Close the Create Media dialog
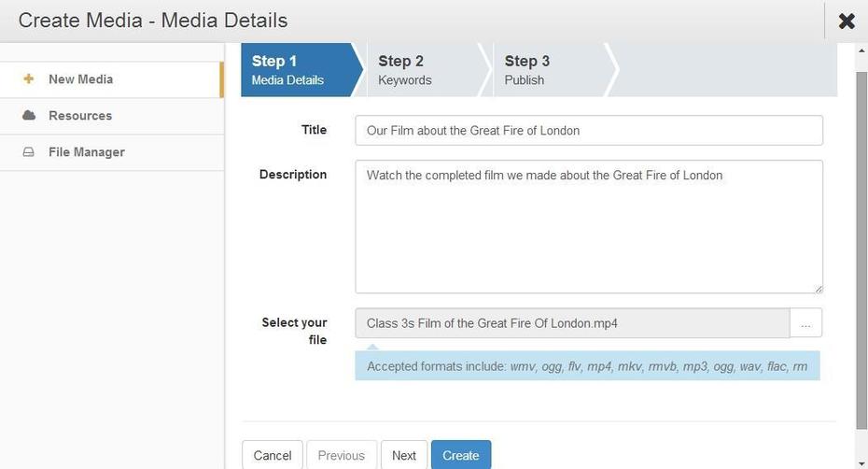The width and height of the screenshot is (868, 469). [x=847, y=21]
